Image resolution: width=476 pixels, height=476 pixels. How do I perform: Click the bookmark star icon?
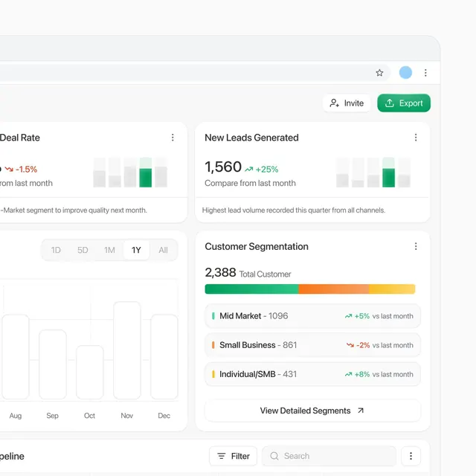click(379, 73)
